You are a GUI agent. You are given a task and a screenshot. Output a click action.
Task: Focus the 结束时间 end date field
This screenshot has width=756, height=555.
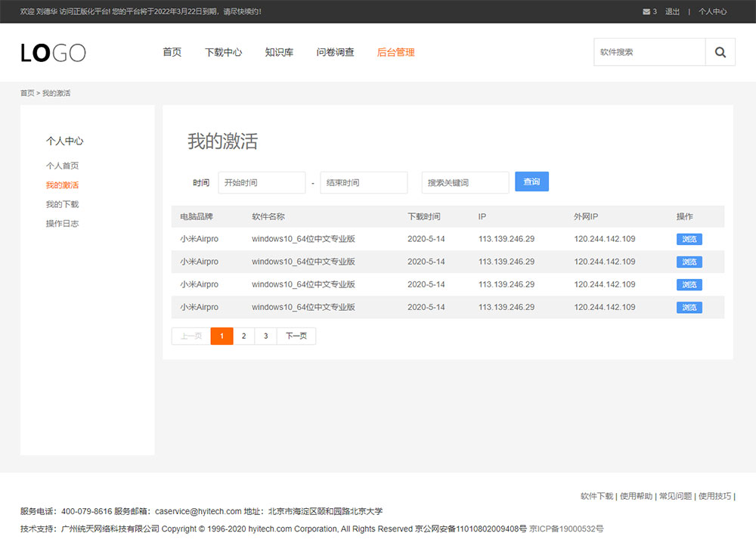pos(364,182)
